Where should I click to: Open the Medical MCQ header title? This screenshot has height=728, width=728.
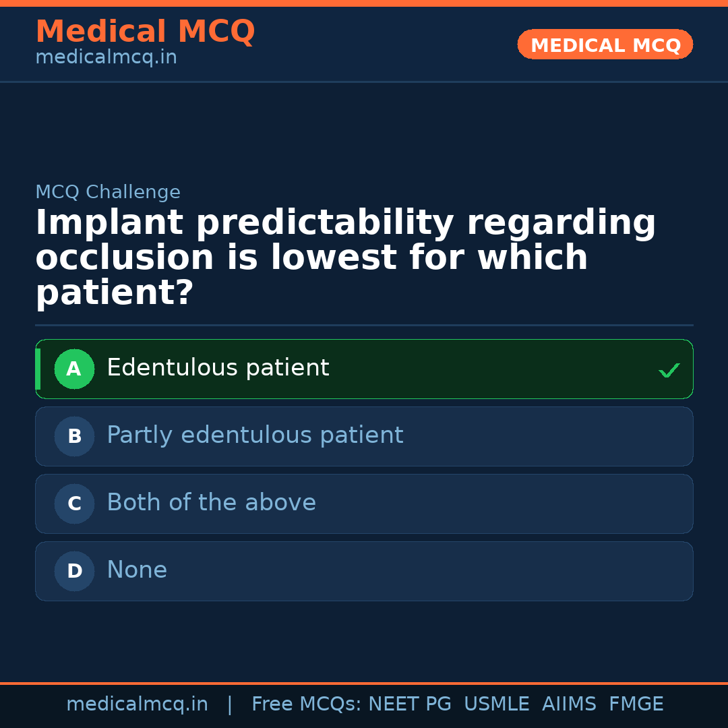pyautogui.click(x=145, y=32)
